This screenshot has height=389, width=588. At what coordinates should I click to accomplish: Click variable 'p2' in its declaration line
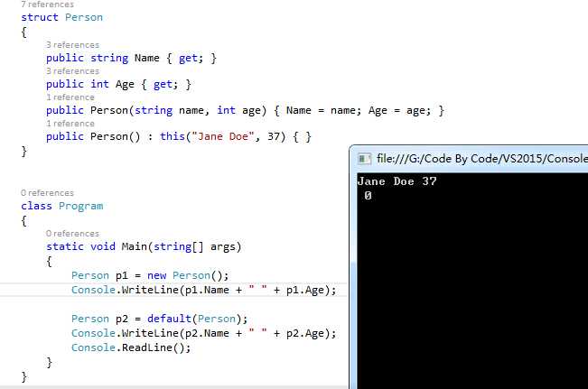coord(122,320)
